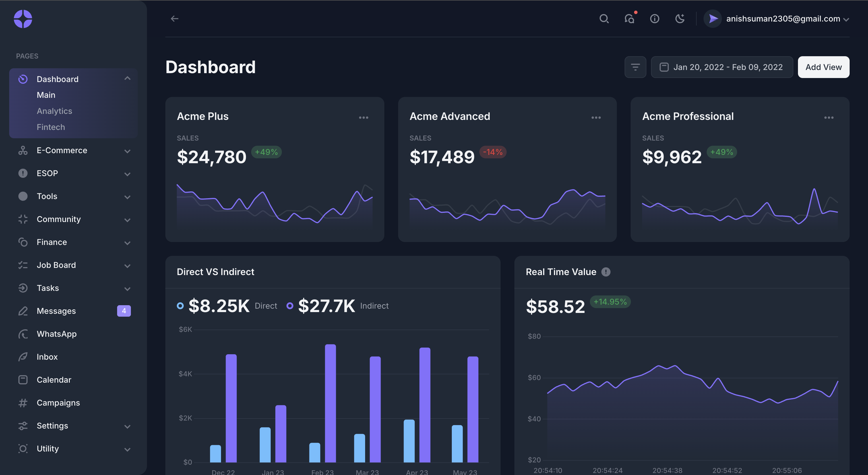This screenshot has height=475, width=868.
Task: Open the Fintech dashboard page
Action: tap(51, 127)
